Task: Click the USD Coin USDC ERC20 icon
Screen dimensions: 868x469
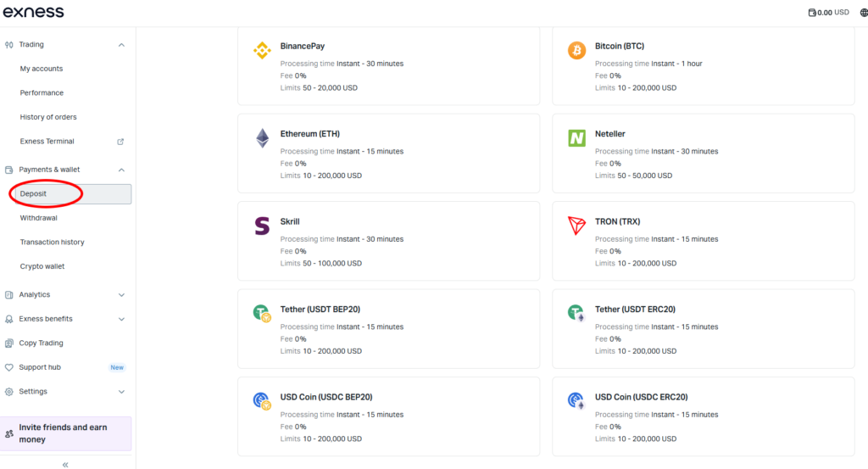Action: pyautogui.click(x=576, y=401)
